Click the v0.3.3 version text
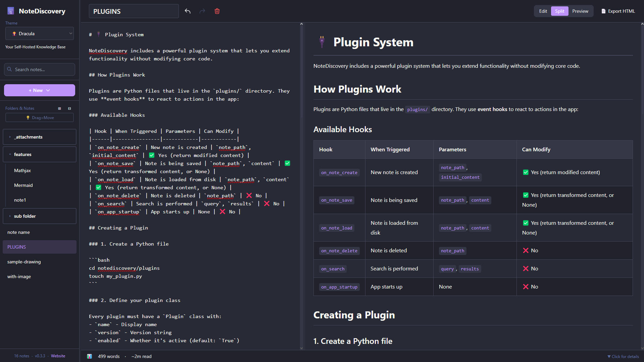The width and height of the screenshot is (644, 362). [x=40, y=356]
